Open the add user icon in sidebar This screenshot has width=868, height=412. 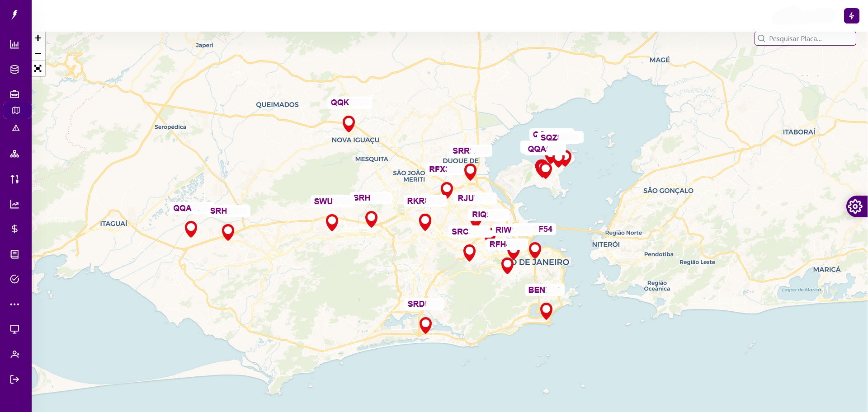point(14,355)
